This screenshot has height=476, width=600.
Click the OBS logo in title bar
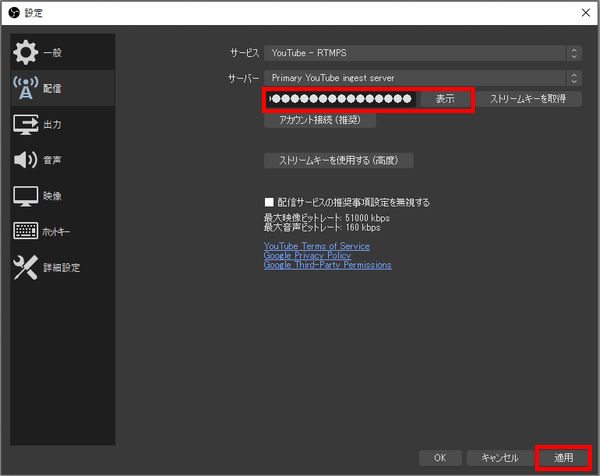(x=14, y=13)
